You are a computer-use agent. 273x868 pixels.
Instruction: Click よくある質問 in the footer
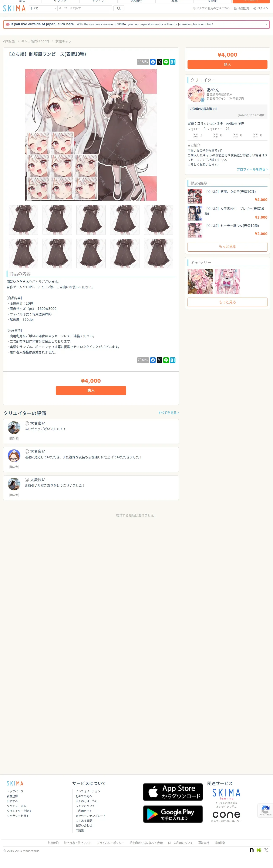click(84, 821)
